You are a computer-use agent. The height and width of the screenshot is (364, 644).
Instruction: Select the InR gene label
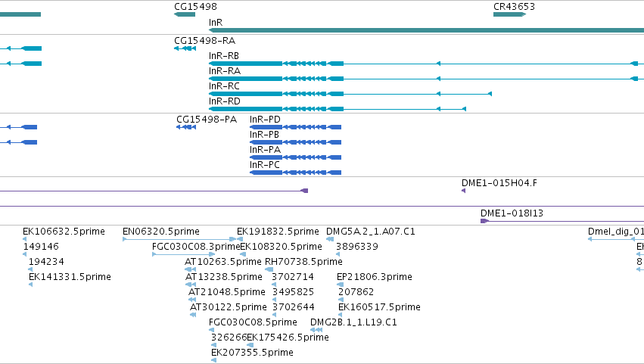pos(216,23)
